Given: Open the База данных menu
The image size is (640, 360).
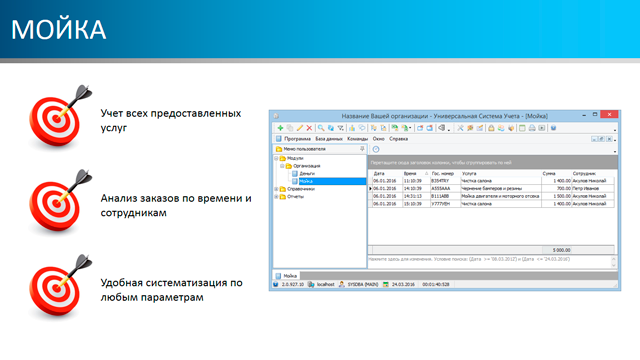Looking at the screenshot, I should (329, 139).
